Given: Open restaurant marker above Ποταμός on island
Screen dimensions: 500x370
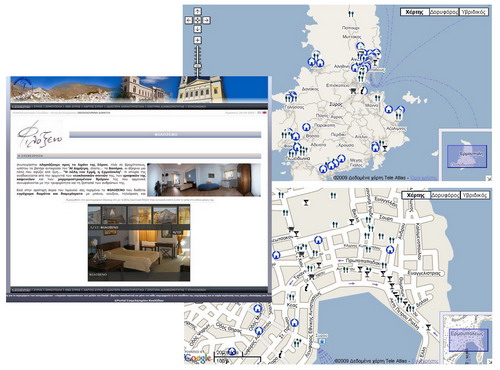Looking at the screenshot, I should (x=351, y=14).
